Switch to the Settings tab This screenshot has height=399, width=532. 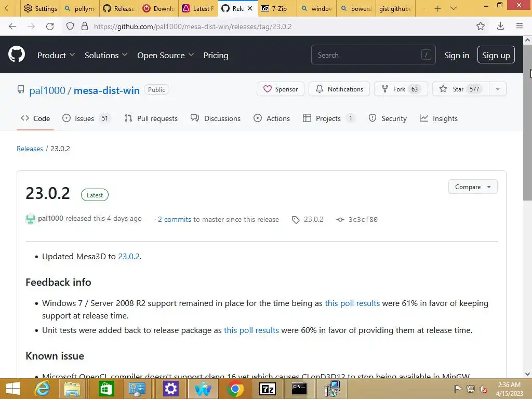41,8
